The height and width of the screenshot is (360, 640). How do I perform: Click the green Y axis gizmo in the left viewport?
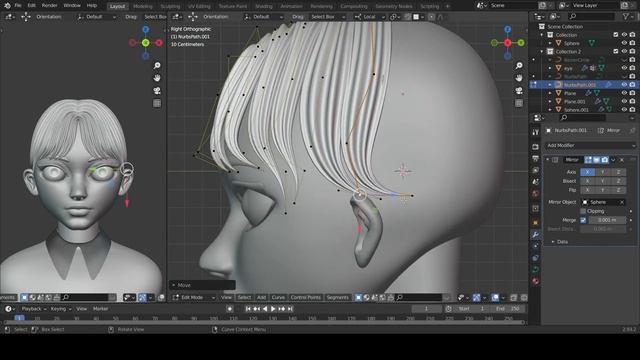(145, 42)
